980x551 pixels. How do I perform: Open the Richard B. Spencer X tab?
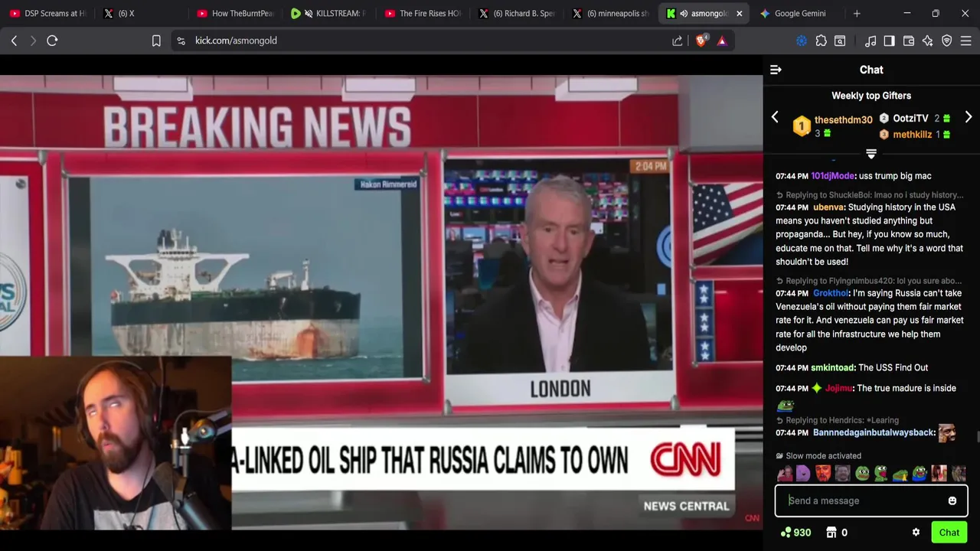517,13
